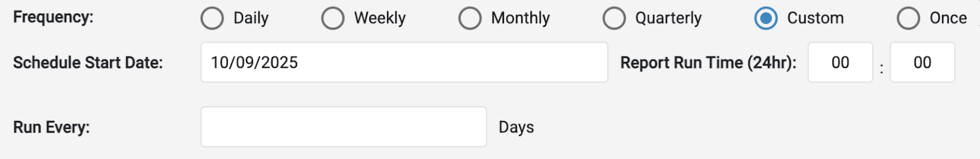980x159 pixels.
Task: Click the "Quarterly" text label
Action: (x=668, y=18)
